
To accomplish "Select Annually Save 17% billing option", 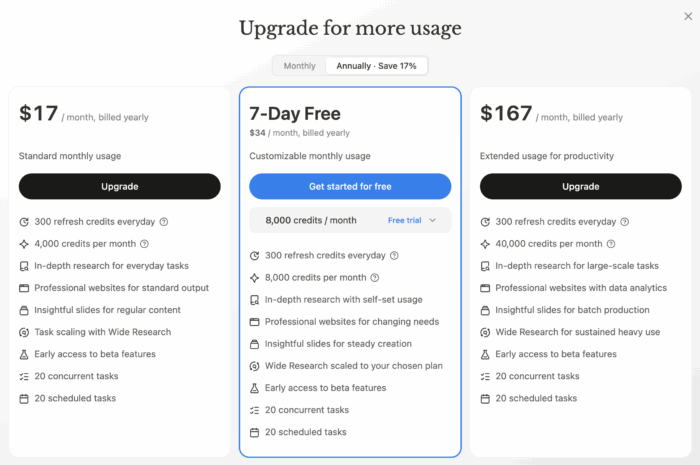I will (377, 66).
